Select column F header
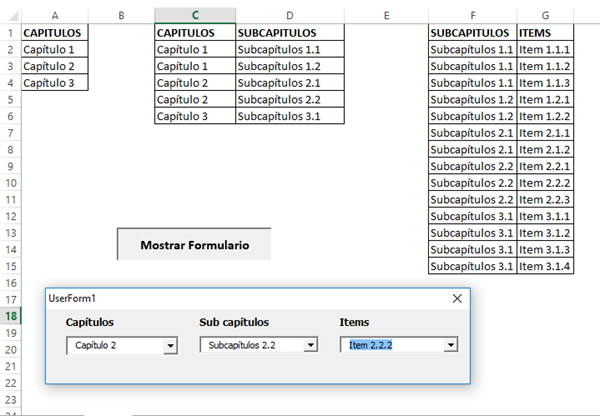The height and width of the screenshot is (416, 600). pyautogui.click(x=472, y=15)
